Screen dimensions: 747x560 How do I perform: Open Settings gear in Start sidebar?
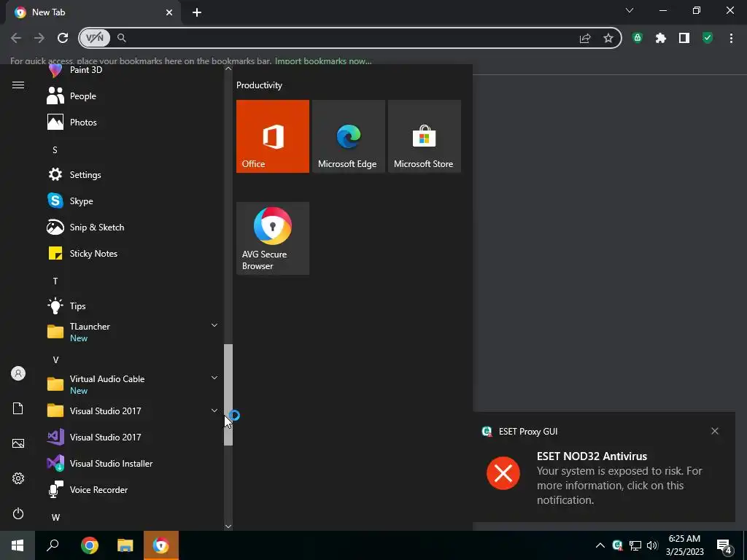[18, 478]
